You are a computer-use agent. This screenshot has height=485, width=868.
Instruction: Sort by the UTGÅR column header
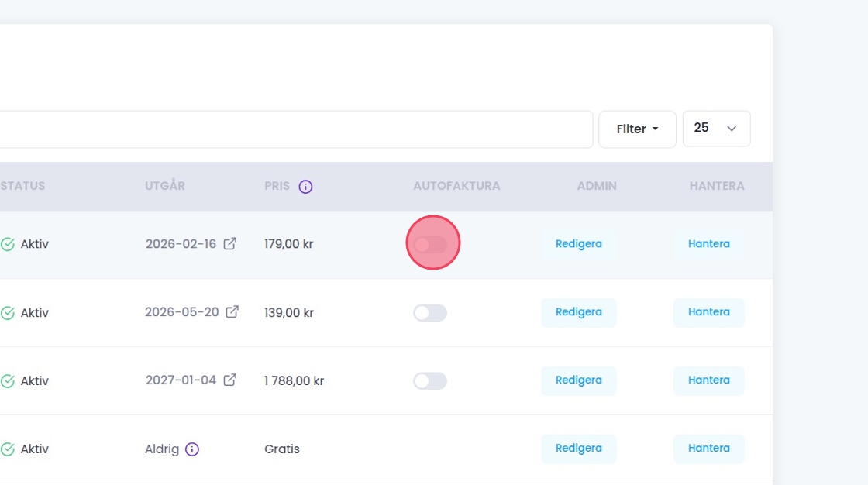click(x=165, y=186)
